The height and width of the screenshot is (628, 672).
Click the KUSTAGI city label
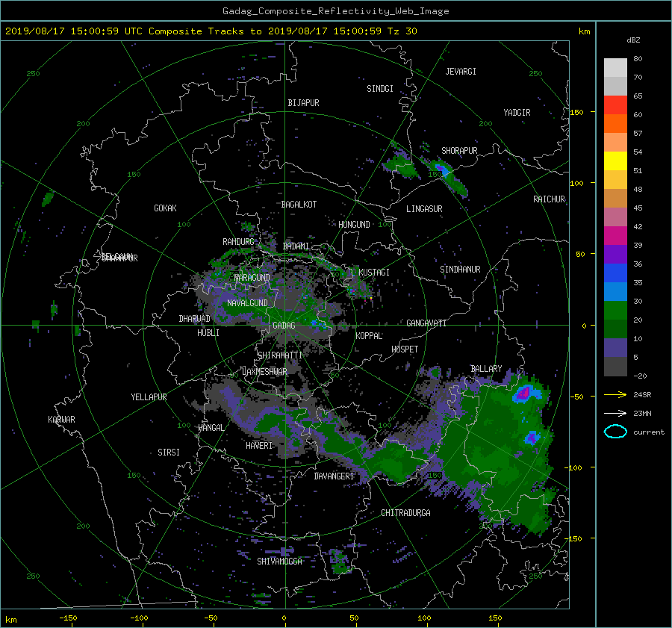click(374, 273)
